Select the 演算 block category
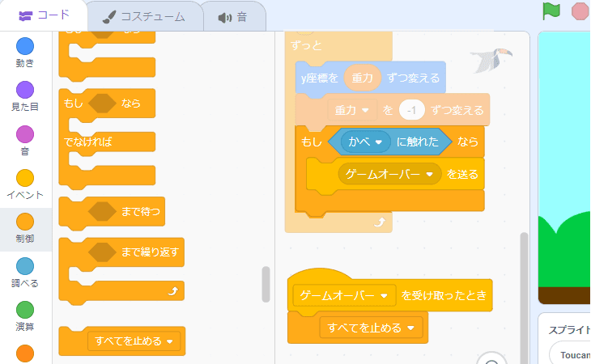 point(25,316)
